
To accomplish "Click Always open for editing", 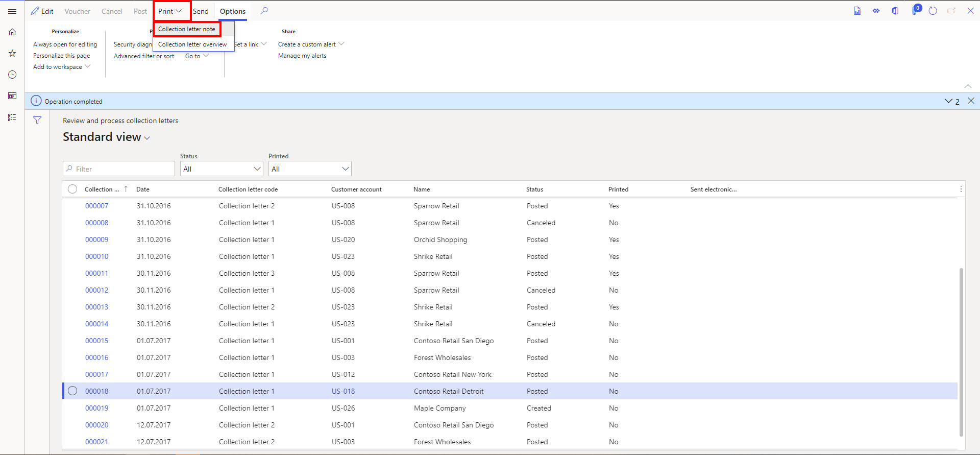I will (65, 44).
